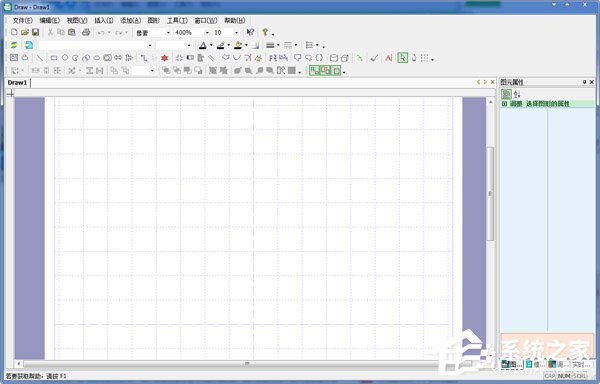The width and height of the screenshot is (600, 384).
Task: Open the 400% zoom dropdown
Action: [207, 33]
